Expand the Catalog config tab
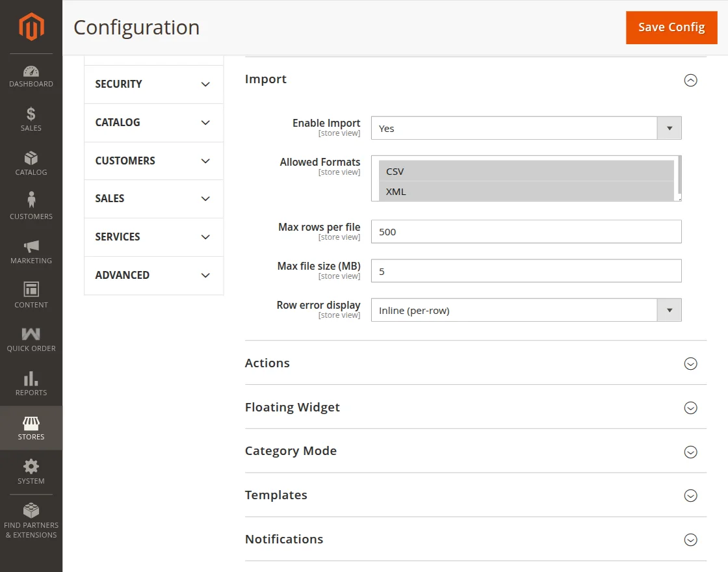728x572 pixels. point(153,123)
